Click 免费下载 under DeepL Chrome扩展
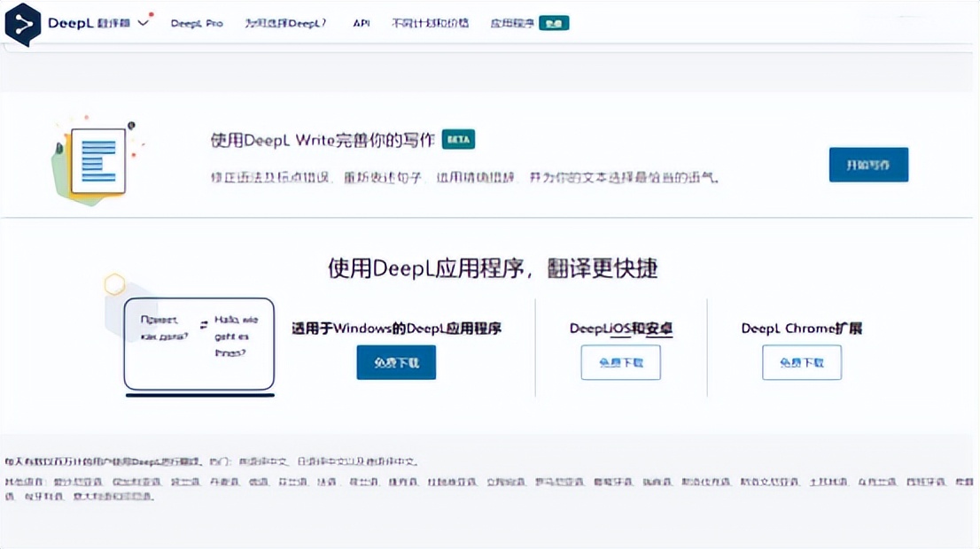 coord(802,362)
